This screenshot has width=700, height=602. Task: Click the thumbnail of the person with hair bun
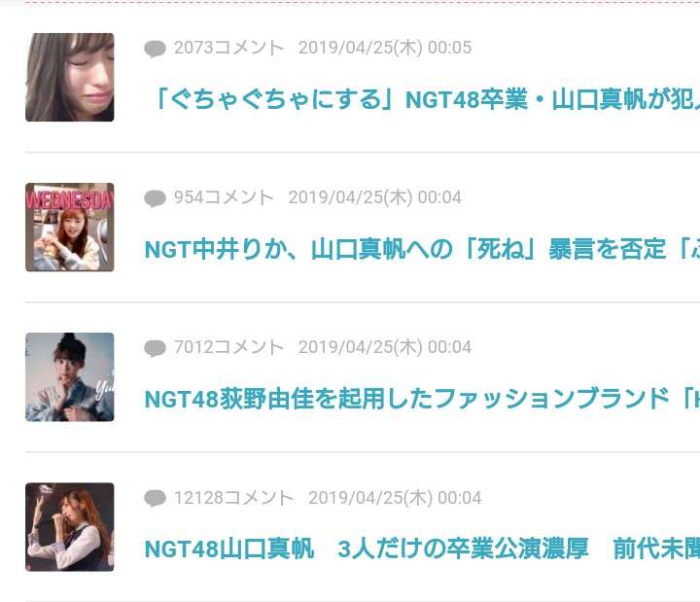tap(70, 377)
